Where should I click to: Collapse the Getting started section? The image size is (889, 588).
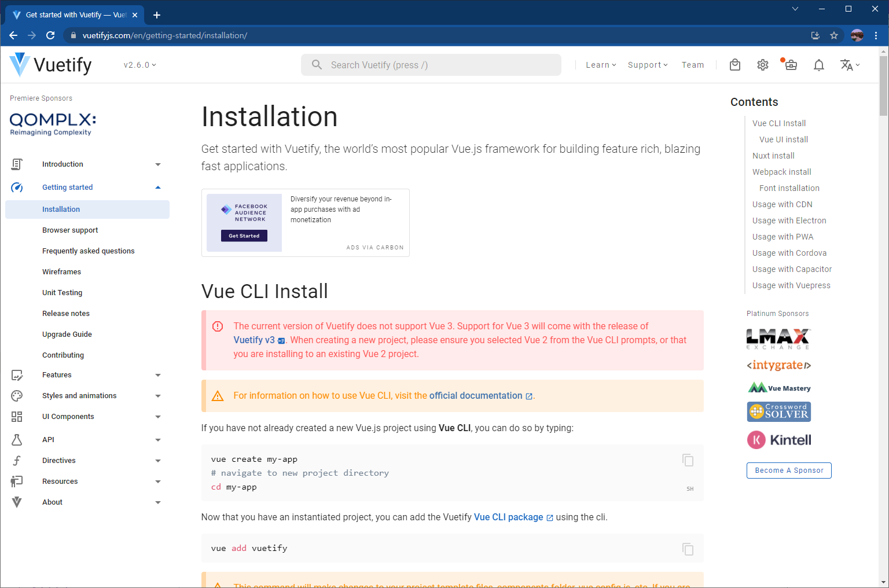pyautogui.click(x=158, y=188)
